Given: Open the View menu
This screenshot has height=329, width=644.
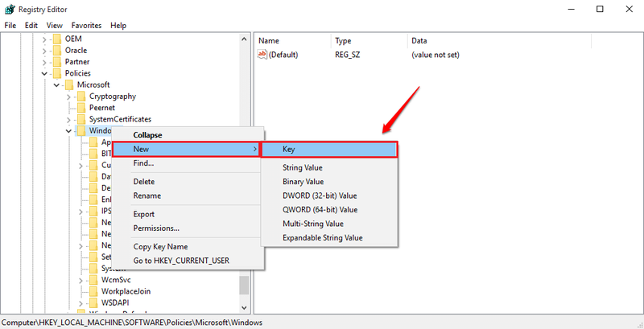Looking at the screenshot, I should click(54, 26).
